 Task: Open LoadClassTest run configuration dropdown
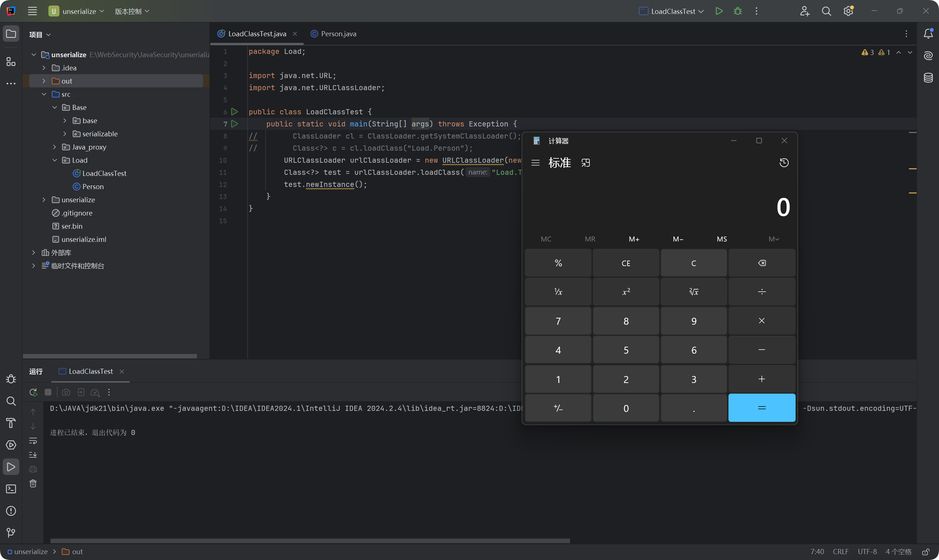click(671, 11)
